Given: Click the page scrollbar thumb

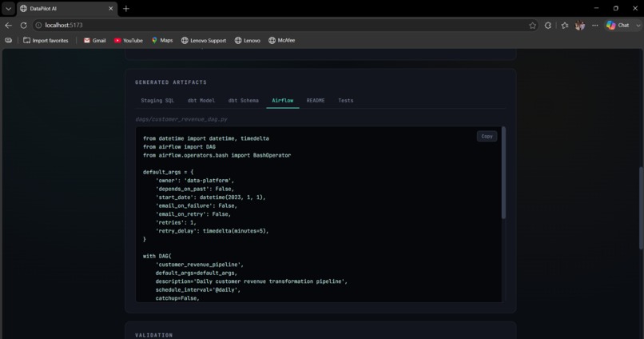Looking at the screenshot, I should 641,208.
